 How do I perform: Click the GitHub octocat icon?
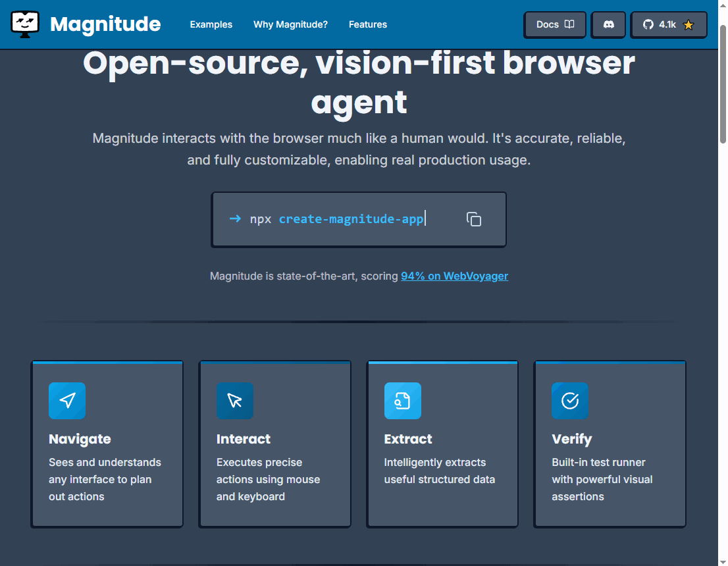[648, 24]
